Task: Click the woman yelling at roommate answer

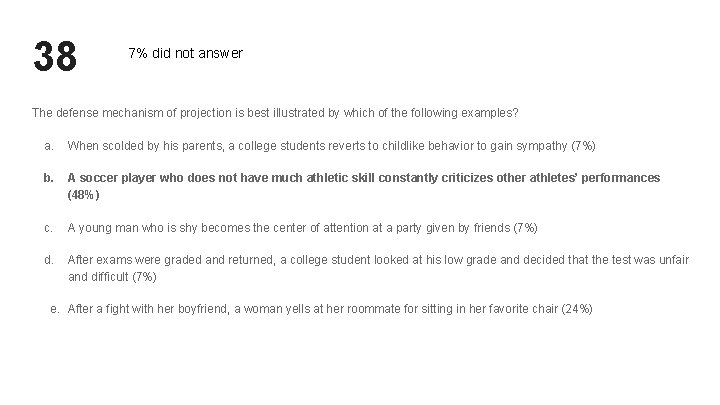Action: point(330,309)
